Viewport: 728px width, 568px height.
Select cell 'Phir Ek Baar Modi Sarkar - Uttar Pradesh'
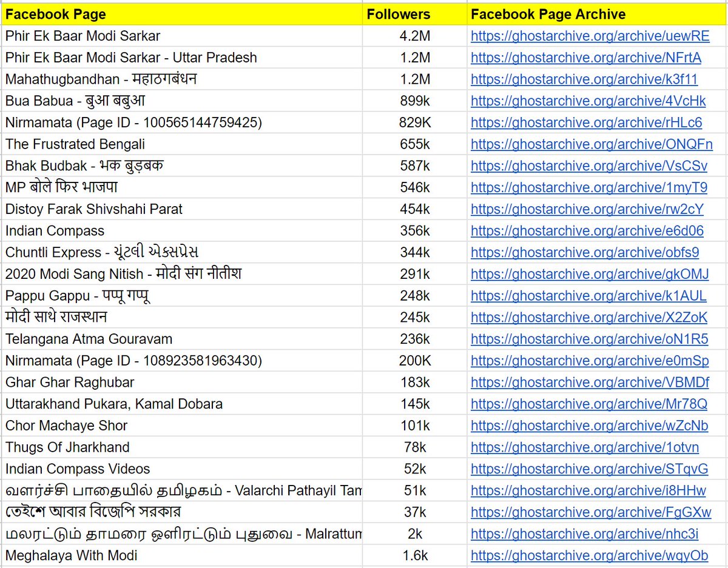[x=181, y=58]
